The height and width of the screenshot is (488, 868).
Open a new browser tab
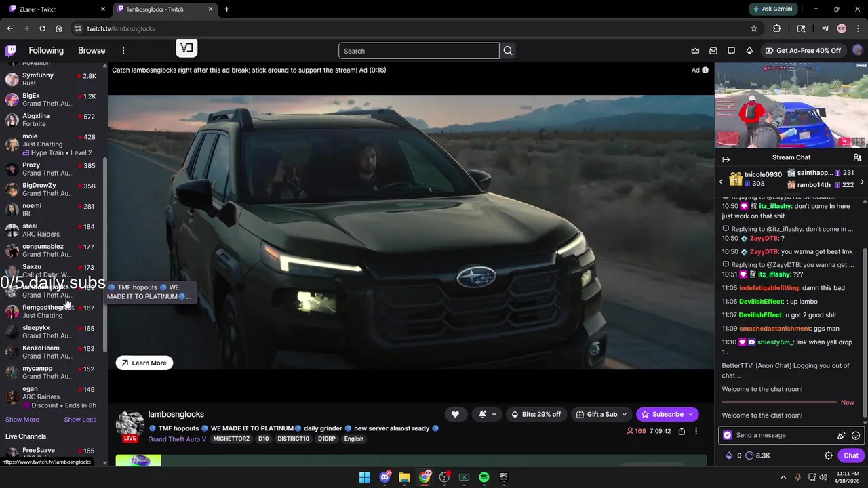click(x=226, y=9)
